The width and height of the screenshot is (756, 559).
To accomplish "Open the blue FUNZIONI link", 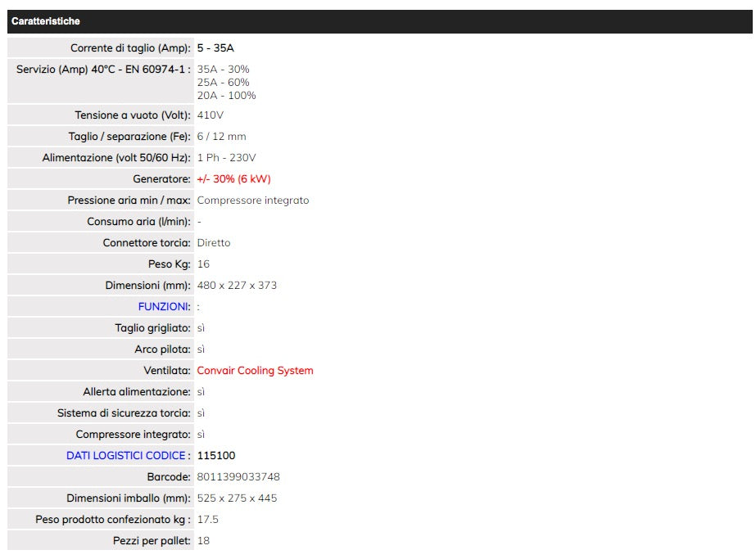I will click(x=164, y=306).
